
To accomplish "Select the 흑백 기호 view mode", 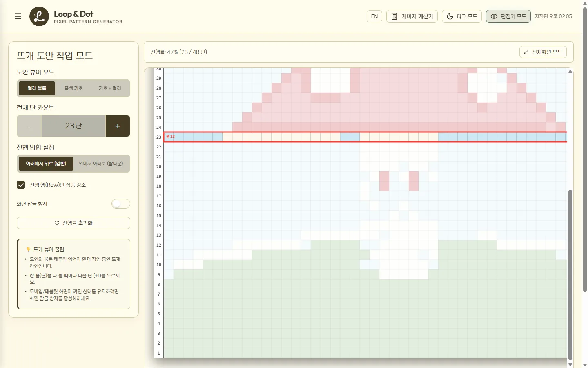I will click(73, 88).
